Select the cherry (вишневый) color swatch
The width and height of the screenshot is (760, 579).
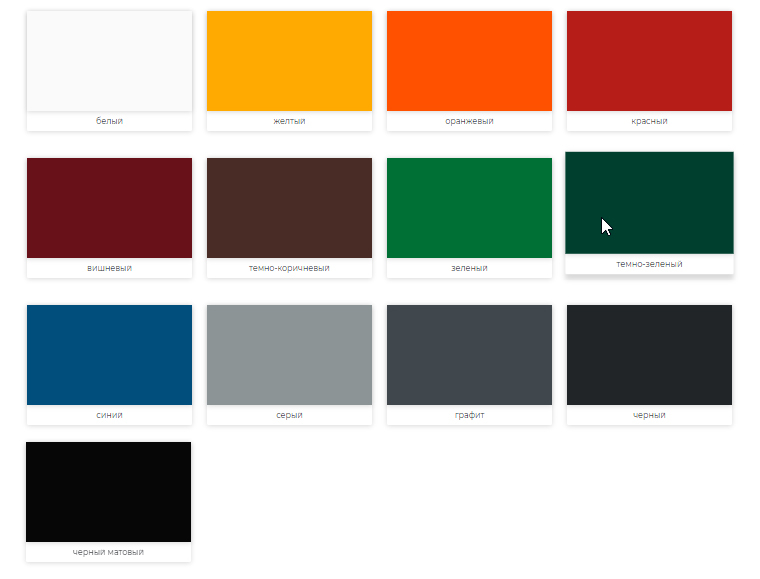click(109, 208)
